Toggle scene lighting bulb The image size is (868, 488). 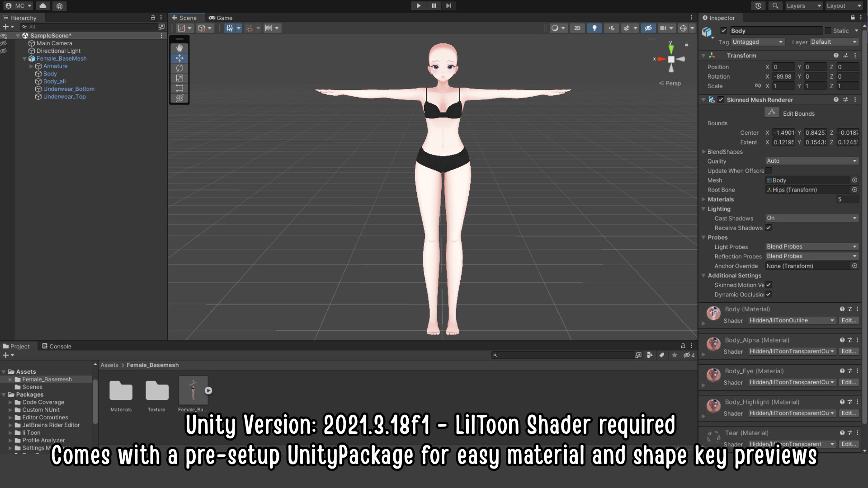(594, 28)
